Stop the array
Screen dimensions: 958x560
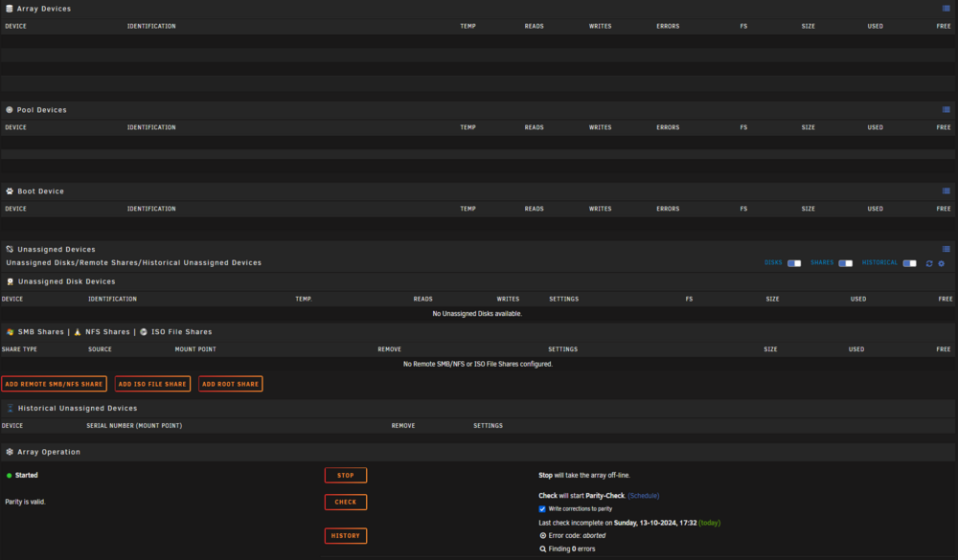pyautogui.click(x=346, y=475)
